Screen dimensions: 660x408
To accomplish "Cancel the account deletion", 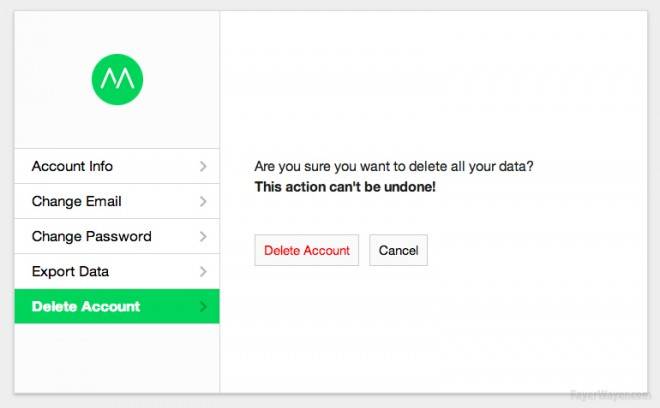I will click(x=398, y=250).
